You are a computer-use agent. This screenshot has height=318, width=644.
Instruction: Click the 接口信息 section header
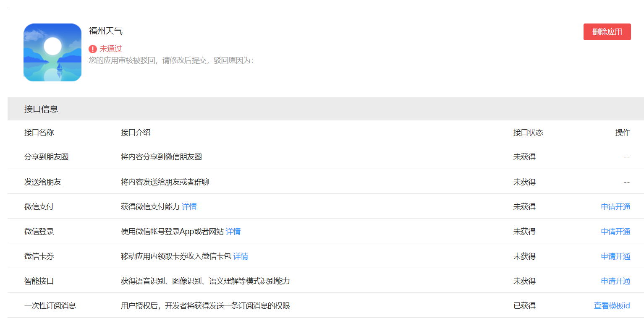click(325, 109)
